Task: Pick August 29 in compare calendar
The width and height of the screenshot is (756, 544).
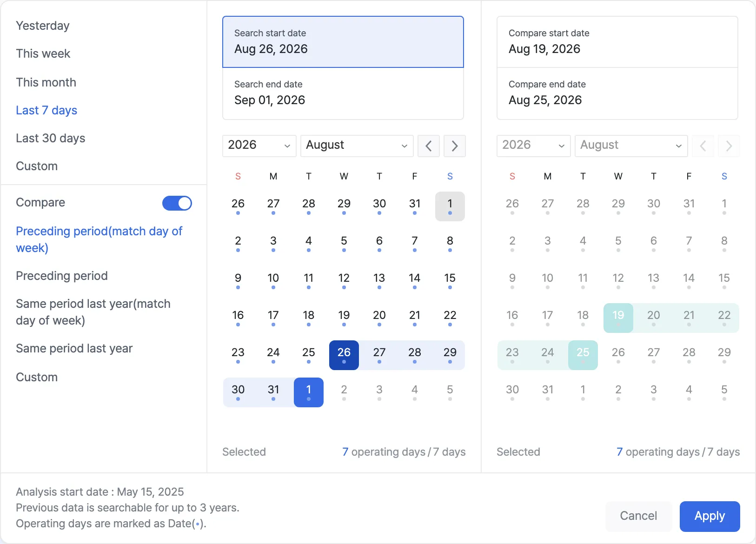Action: click(x=724, y=355)
